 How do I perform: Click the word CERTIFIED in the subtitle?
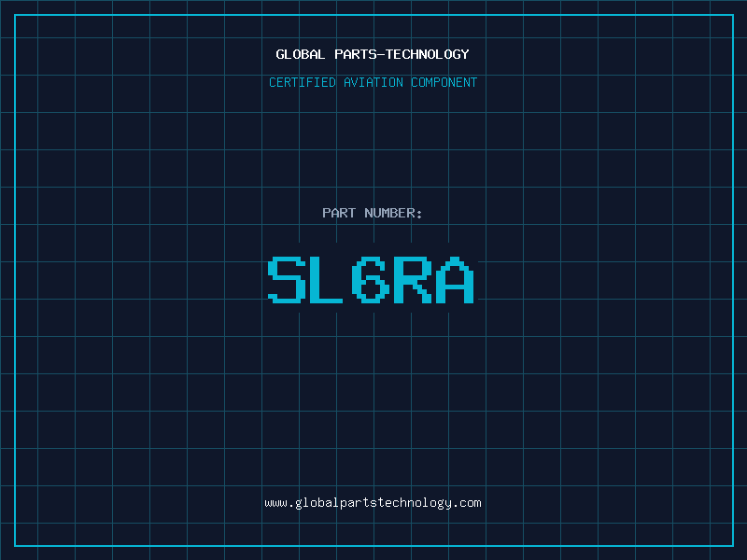click(x=303, y=82)
